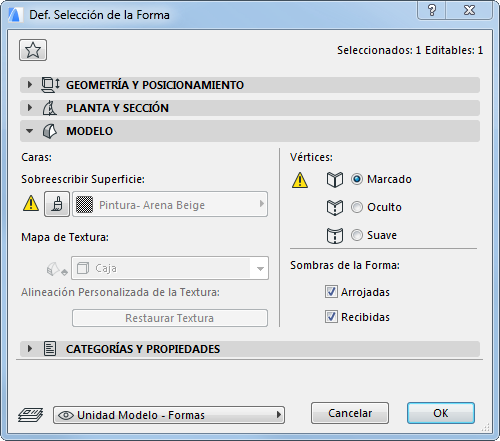Click the Vértices label
The width and height of the screenshot is (500, 441).
[311, 157]
